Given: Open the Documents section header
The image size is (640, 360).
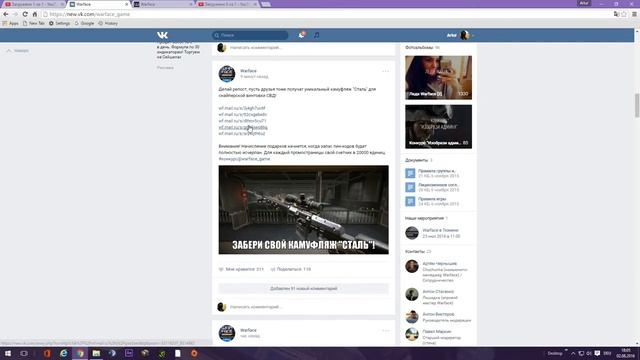Looking at the screenshot, I should (418, 160).
